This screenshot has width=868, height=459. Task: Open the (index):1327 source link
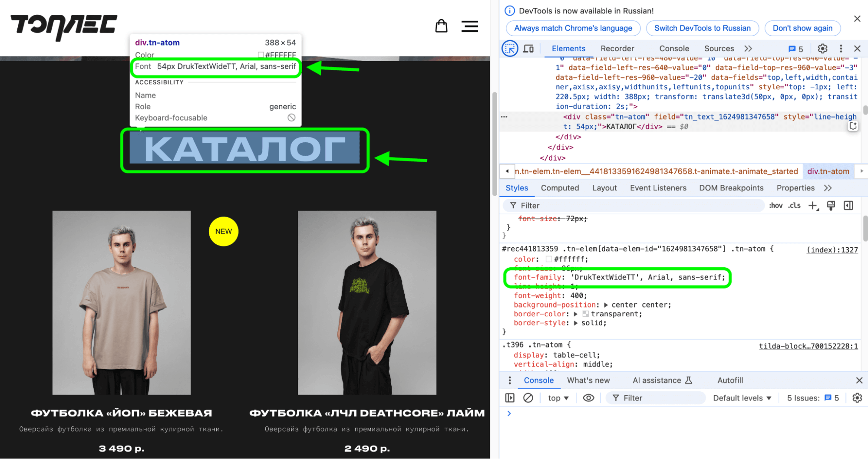tap(832, 250)
